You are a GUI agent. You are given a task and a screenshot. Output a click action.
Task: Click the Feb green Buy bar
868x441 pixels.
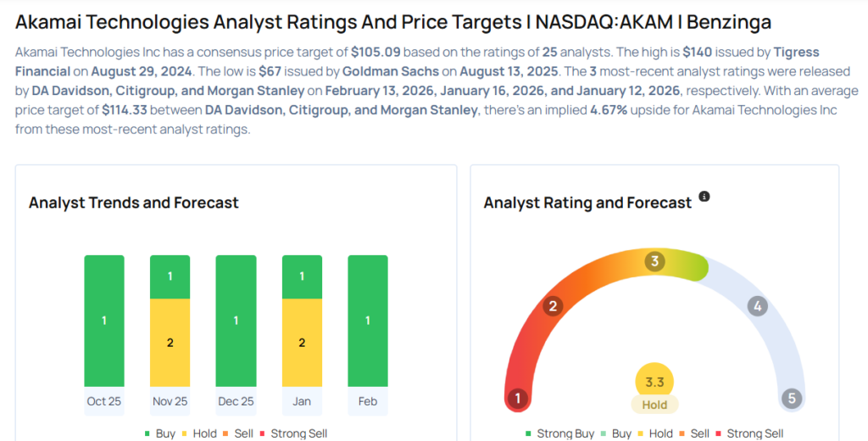368,321
